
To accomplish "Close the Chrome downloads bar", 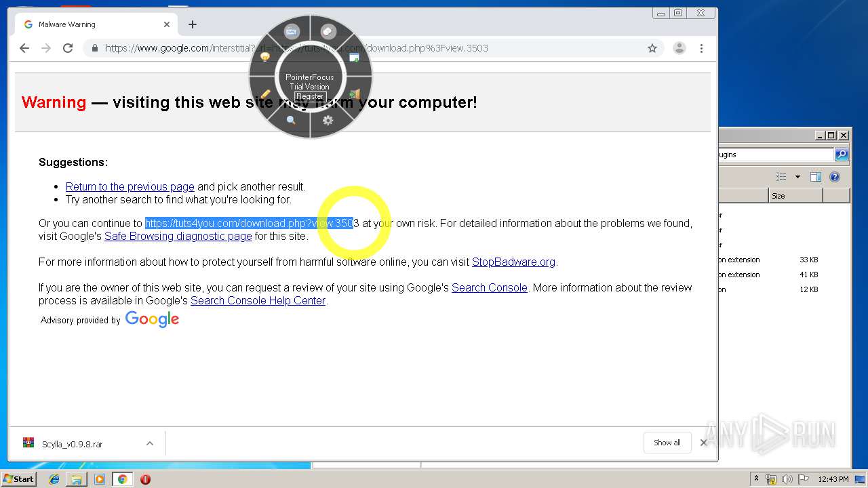I will click(703, 443).
